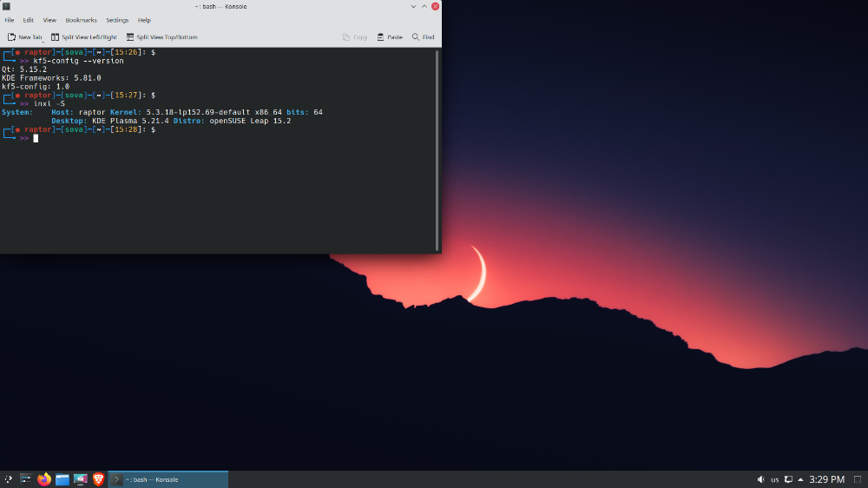This screenshot has width=868, height=488.
Task: Open a New Tab in Konsole
Action: (25, 37)
